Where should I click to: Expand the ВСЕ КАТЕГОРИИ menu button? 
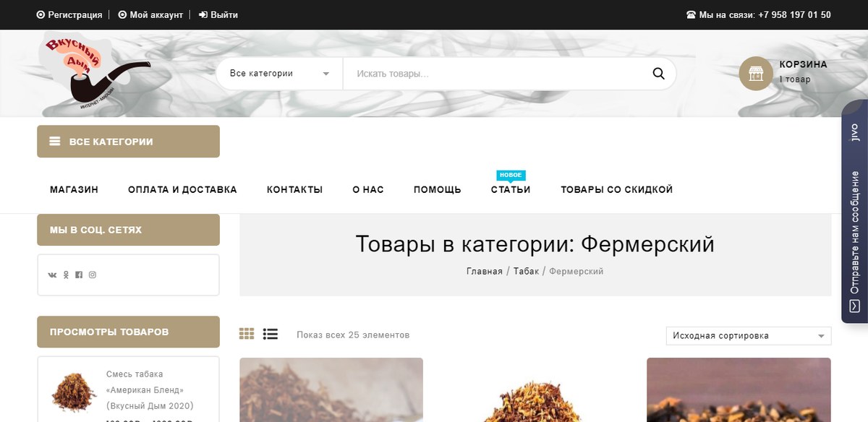[128, 142]
